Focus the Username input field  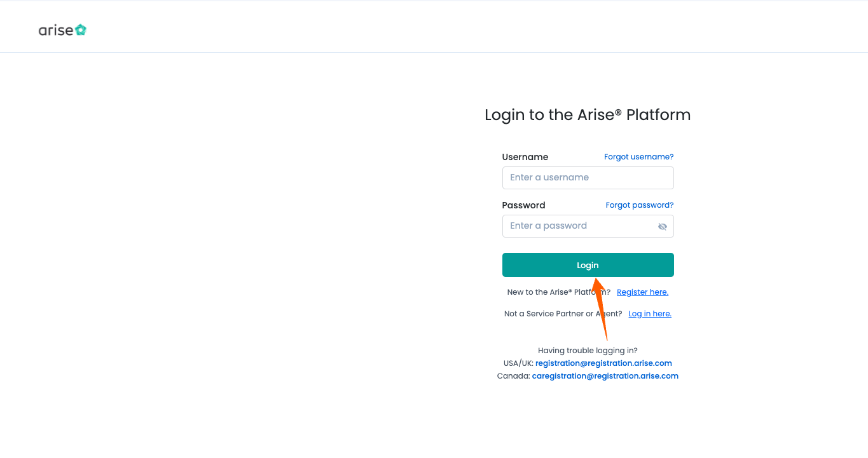pyautogui.click(x=588, y=178)
